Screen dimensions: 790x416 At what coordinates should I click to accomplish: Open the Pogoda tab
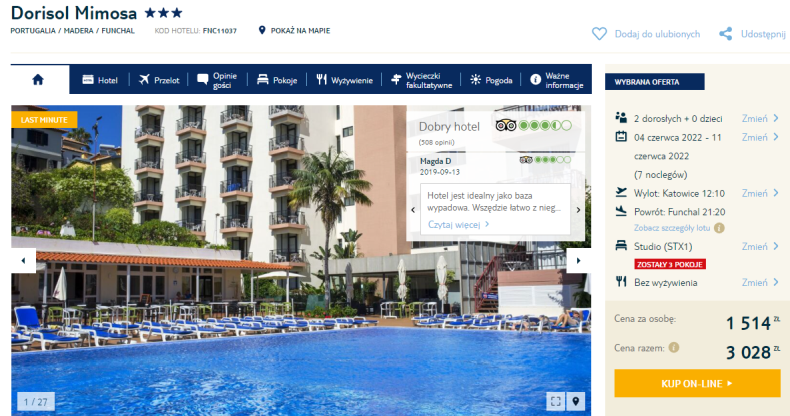[491, 80]
